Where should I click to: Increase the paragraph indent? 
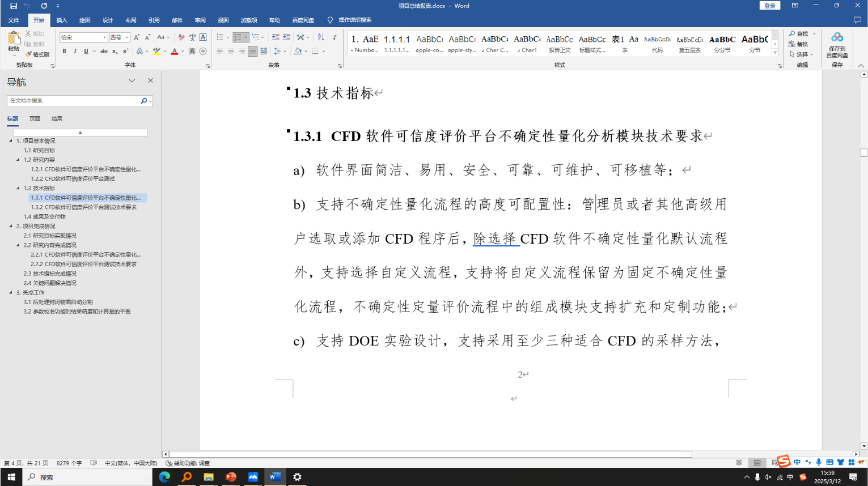[286, 37]
